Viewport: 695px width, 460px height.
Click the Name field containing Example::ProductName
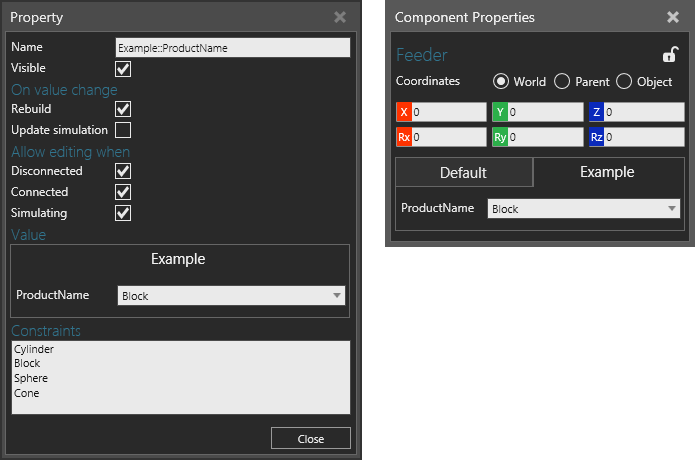232,47
